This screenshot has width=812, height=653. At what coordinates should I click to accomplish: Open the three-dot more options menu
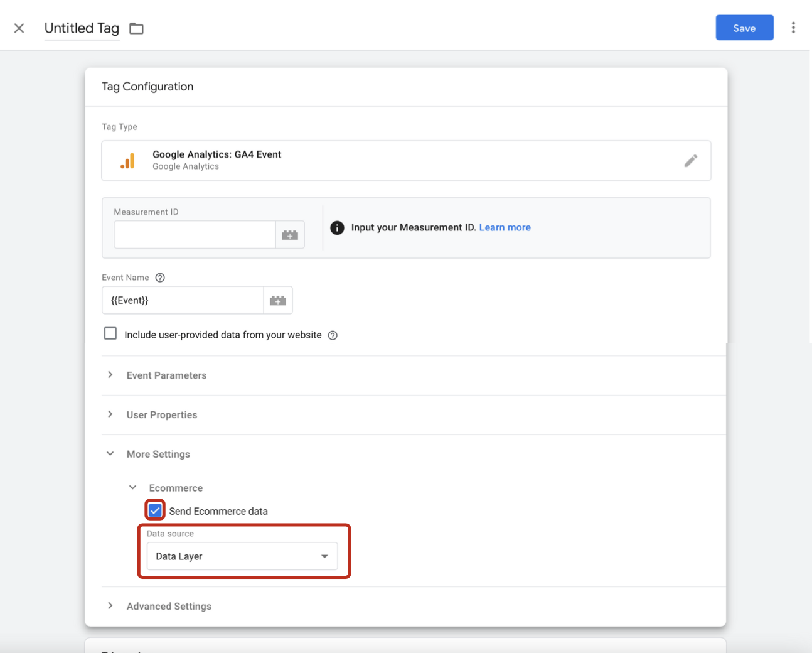tap(793, 28)
